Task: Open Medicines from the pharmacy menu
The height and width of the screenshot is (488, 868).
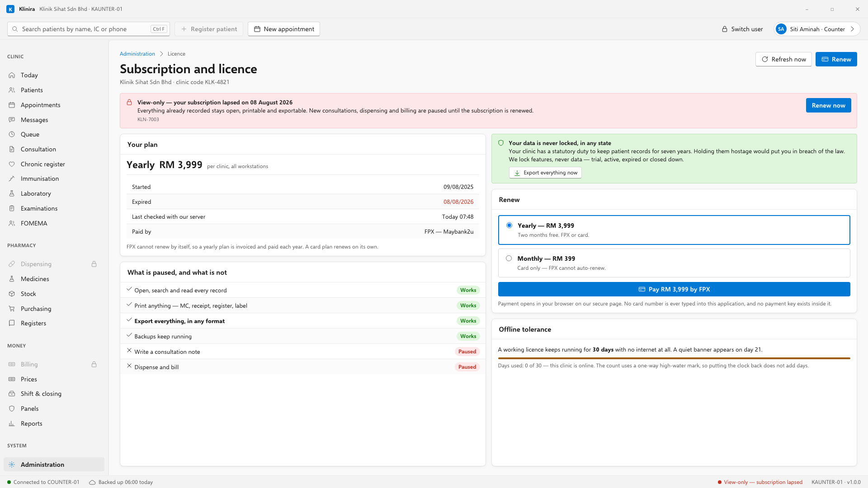Action: tap(54, 279)
